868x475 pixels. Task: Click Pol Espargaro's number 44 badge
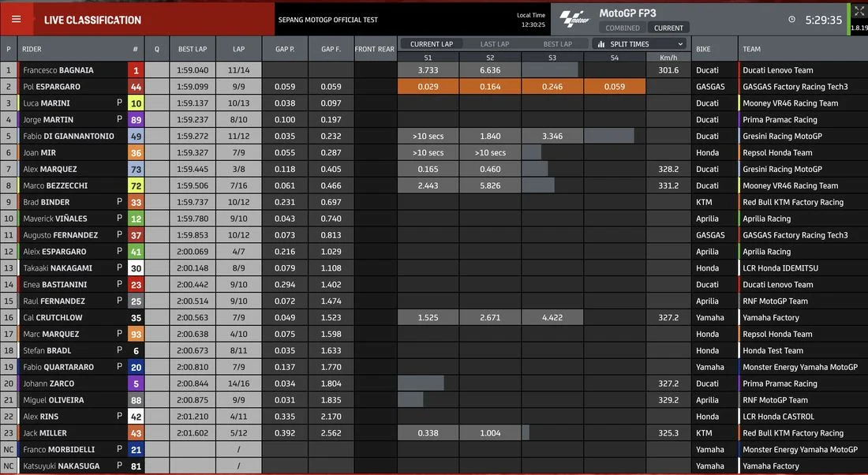(x=136, y=87)
